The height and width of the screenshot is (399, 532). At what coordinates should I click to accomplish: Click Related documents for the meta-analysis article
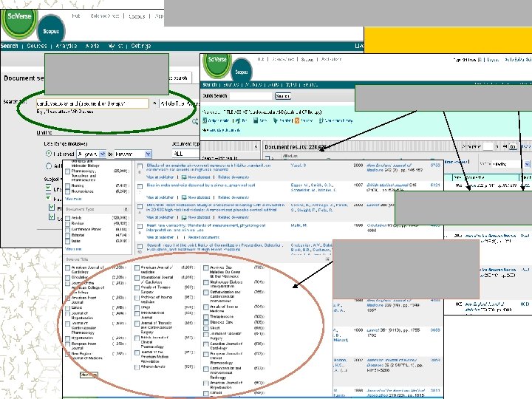pos(233,197)
